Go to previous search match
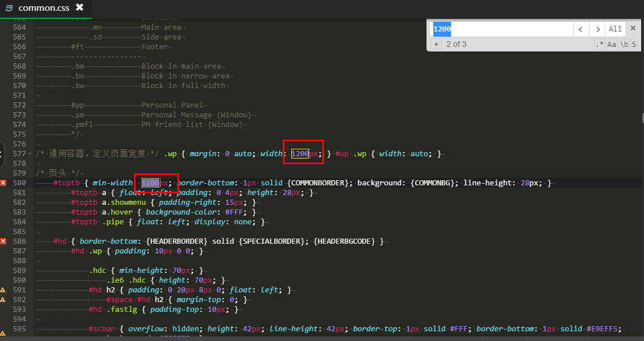 click(x=581, y=29)
